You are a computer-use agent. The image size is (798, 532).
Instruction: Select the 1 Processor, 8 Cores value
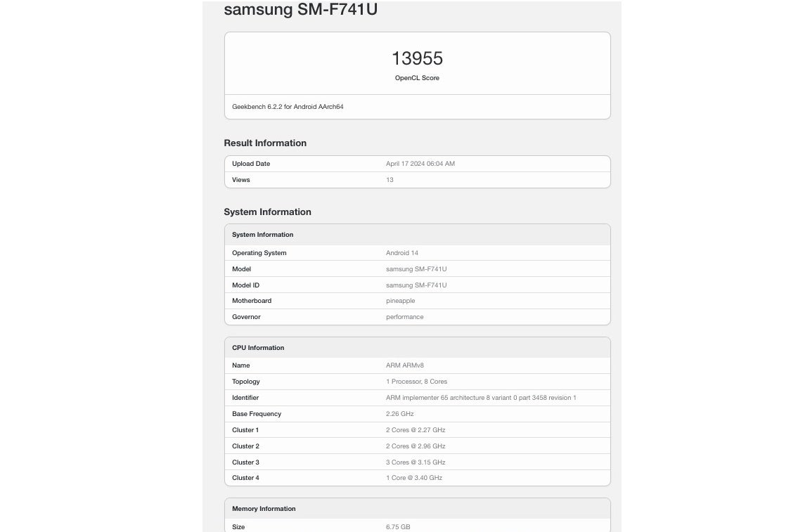tap(416, 382)
